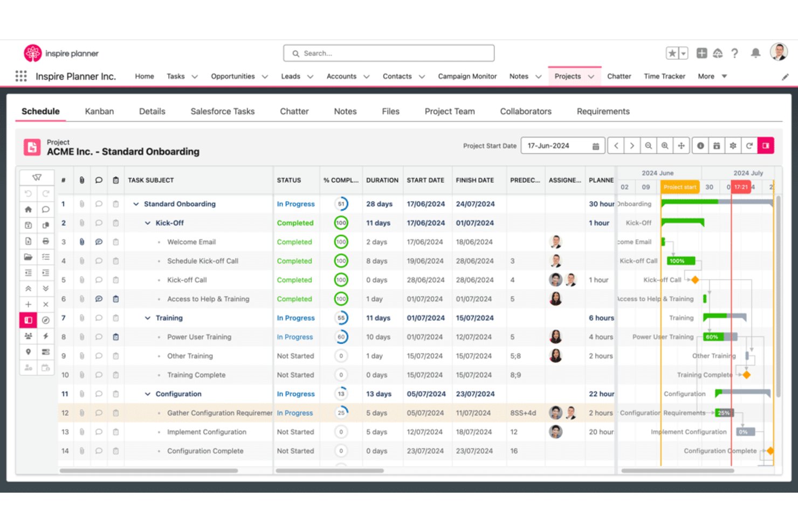This screenshot has height=532, width=798.
Task: Click the Home navigation link
Action: point(145,77)
